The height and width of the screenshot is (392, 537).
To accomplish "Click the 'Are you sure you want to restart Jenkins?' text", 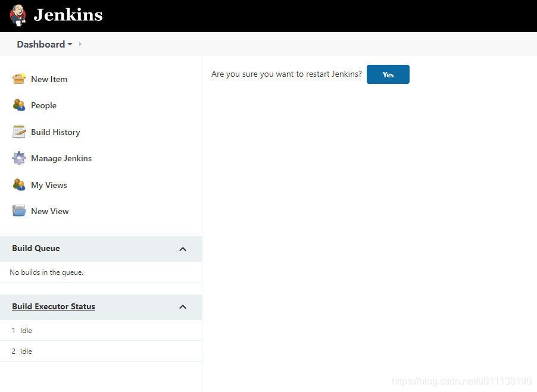I will tap(286, 74).
